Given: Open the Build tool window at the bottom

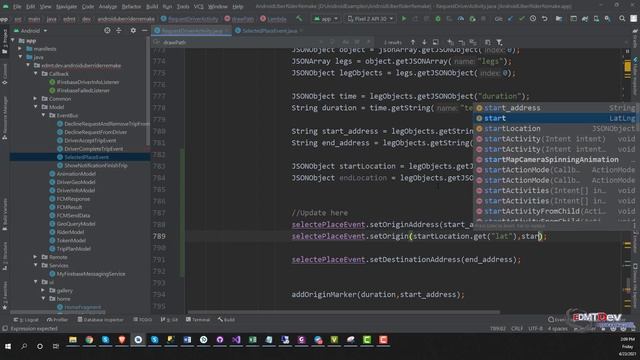Looking at the screenshot, I should click(x=226, y=320).
